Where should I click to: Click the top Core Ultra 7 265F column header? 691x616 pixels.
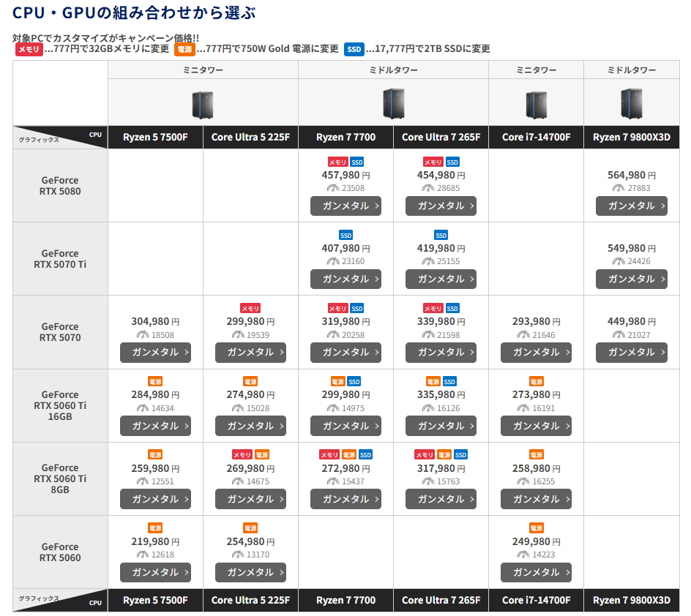[x=441, y=137]
